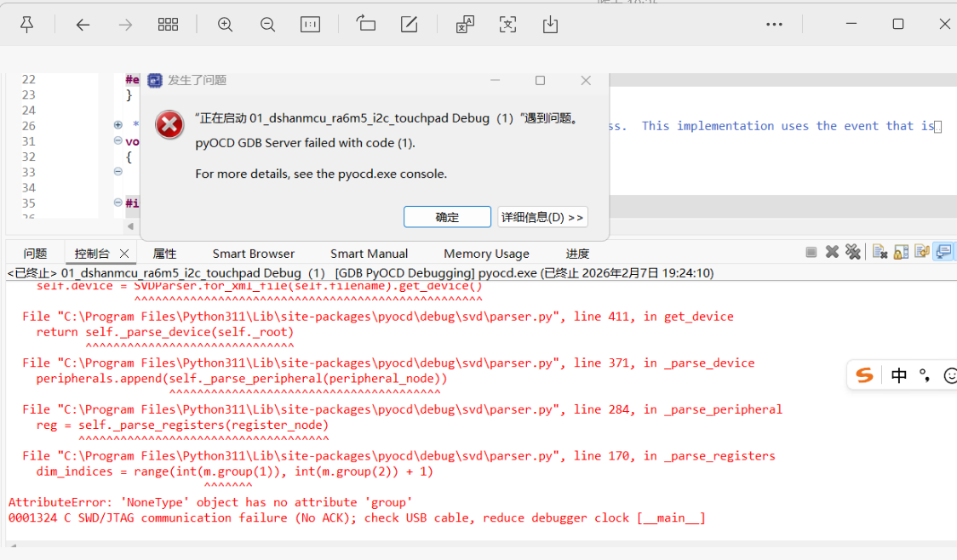Open the Smart Browser tab
This screenshot has height=560, width=957.
click(253, 254)
